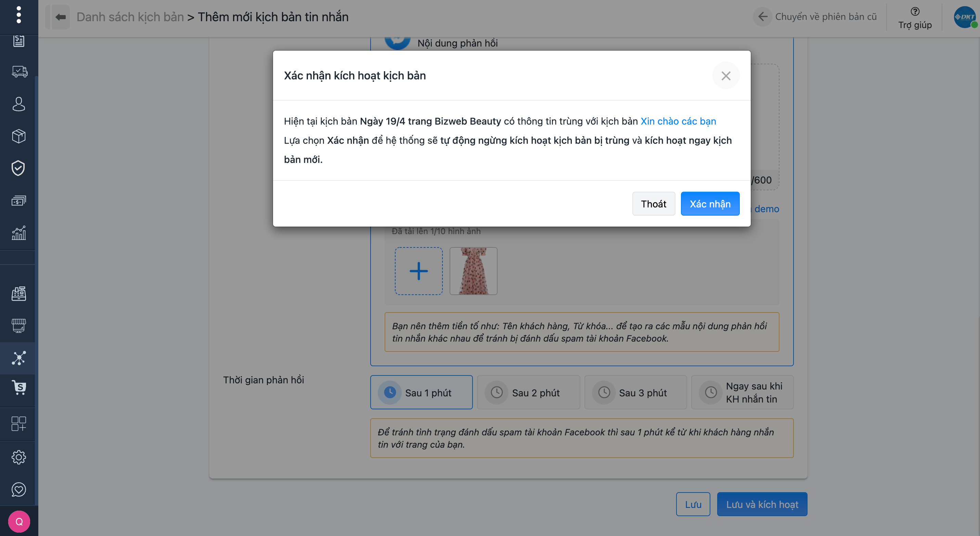This screenshot has height=536, width=980.
Task: Open the three-dot menu at top left
Action: (x=18, y=15)
